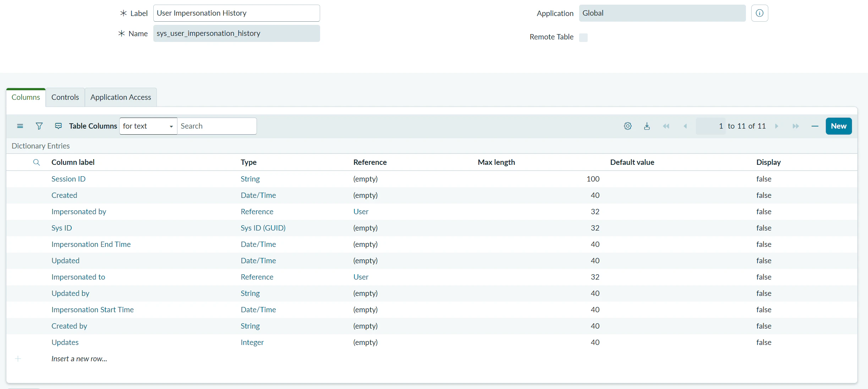The image size is (868, 389).
Task: Sort by Max length column header
Action: [x=496, y=162]
